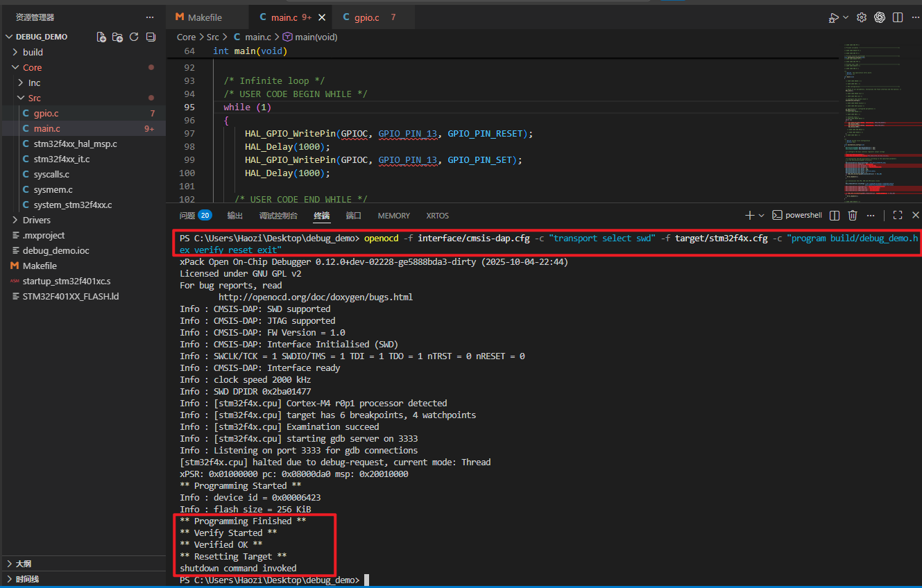Viewport: 922px width, 588px height.
Task: Open the 问题 problems panel tab
Action: [196, 216]
